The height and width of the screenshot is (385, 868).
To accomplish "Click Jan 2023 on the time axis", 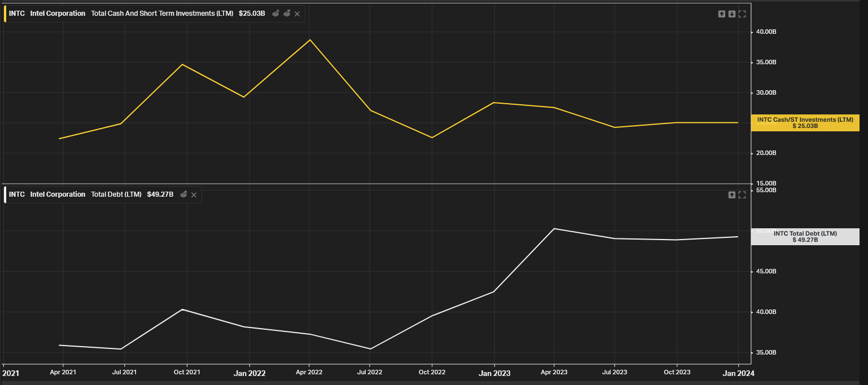I will [494, 373].
